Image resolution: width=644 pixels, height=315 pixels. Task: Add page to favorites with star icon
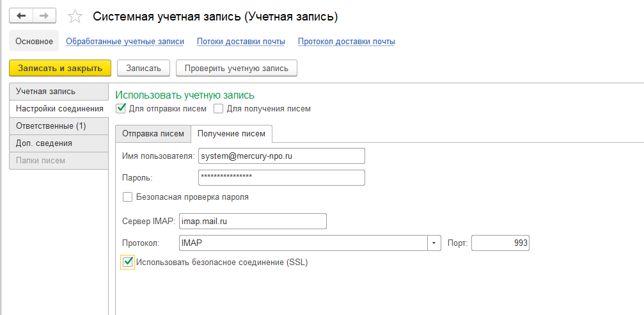[x=75, y=16]
